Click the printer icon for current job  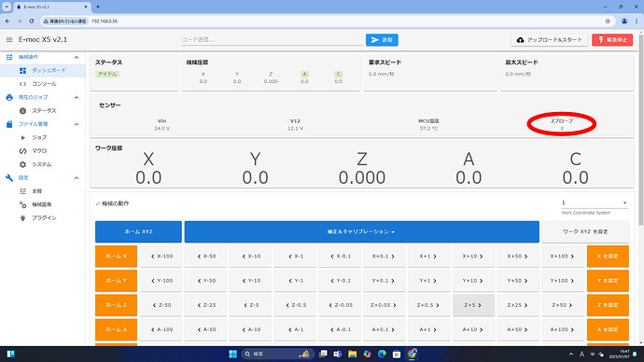(x=9, y=97)
